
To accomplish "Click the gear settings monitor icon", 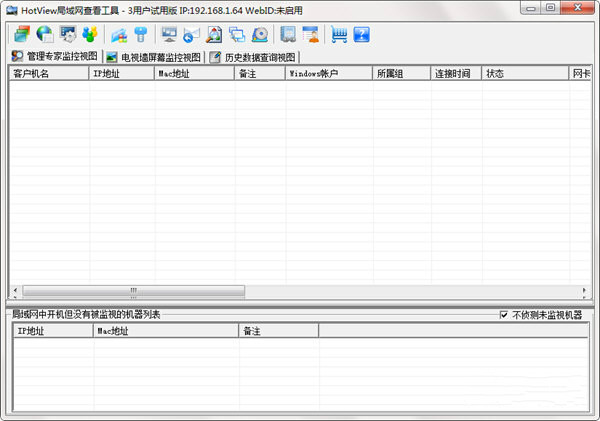I will pyautogui.click(x=68, y=35).
